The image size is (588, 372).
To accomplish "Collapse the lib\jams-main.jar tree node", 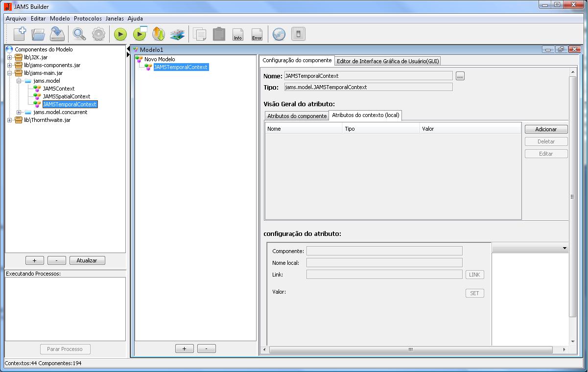I will 10,73.
